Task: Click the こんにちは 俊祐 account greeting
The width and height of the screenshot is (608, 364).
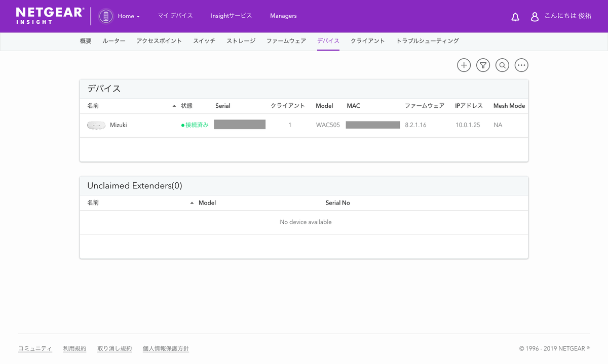Action: pos(568,16)
